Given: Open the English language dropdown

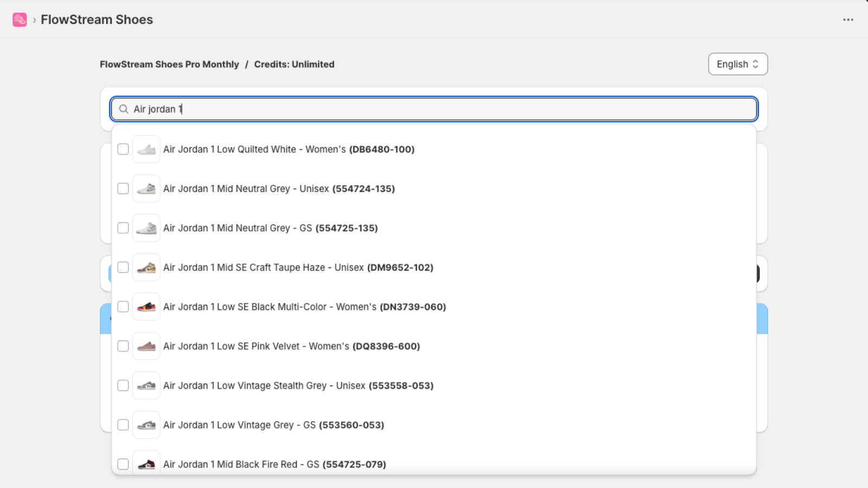Looking at the screenshot, I should click(x=738, y=64).
